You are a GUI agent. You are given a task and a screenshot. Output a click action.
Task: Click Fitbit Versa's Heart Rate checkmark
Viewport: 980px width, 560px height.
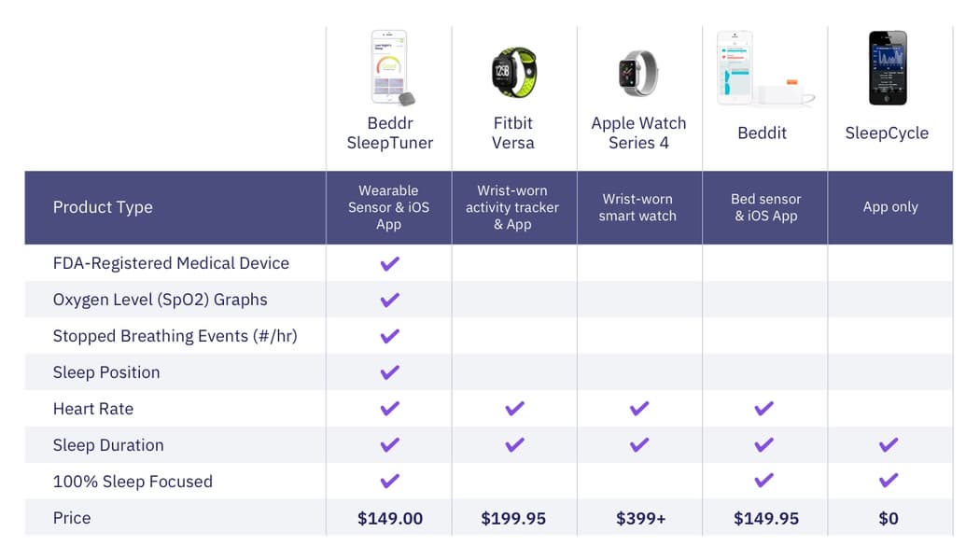point(514,409)
